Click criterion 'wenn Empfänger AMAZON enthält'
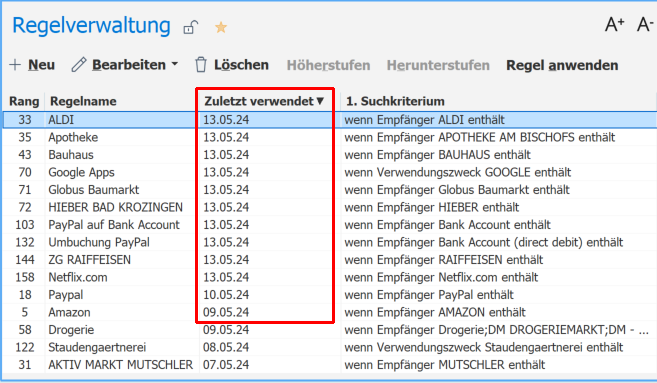657x383 pixels. click(435, 313)
